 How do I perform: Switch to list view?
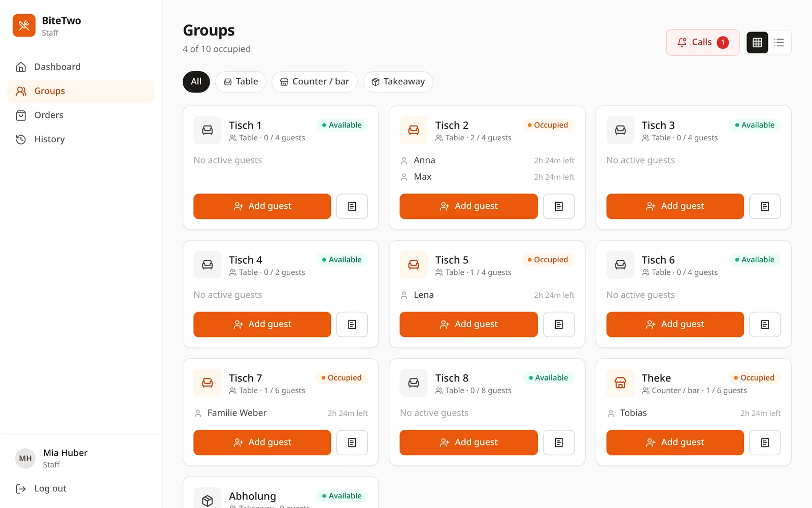779,43
